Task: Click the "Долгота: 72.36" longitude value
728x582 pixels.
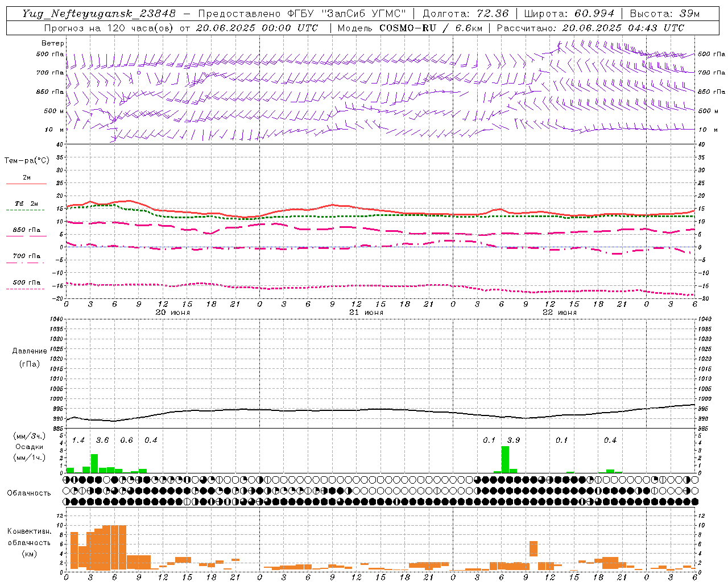Action: coord(465,13)
